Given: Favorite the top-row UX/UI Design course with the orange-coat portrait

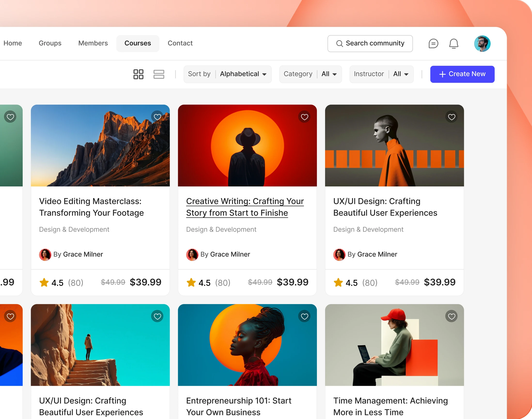Looking at the screenshot, I should coord(451,117).
